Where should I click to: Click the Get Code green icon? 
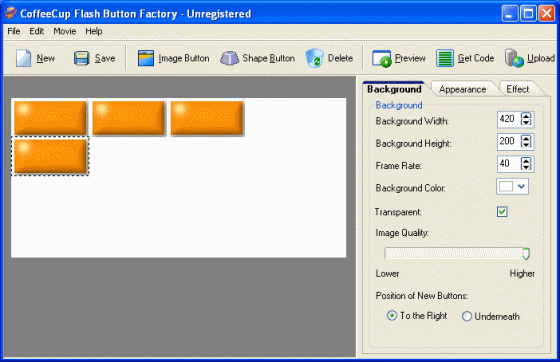point(445,58)
